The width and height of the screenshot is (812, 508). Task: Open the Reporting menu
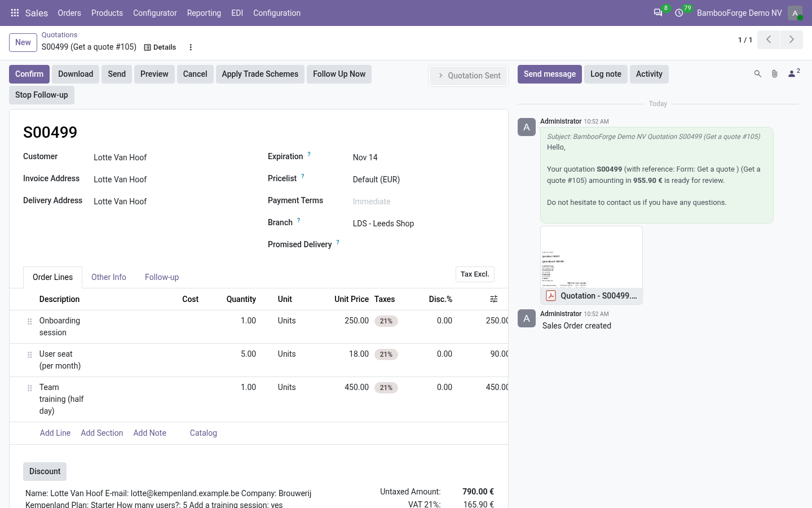(204, 13)
